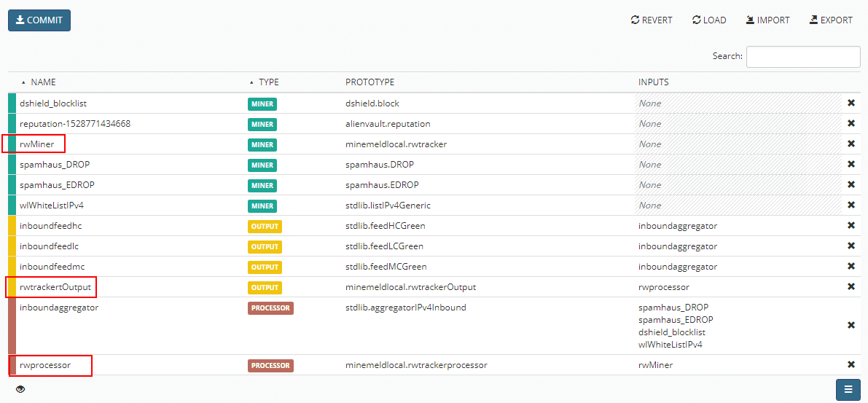This screenshot has width=868, height=403.
Task: Sort the table by NAME column
Action: click(x=43, y=82)
